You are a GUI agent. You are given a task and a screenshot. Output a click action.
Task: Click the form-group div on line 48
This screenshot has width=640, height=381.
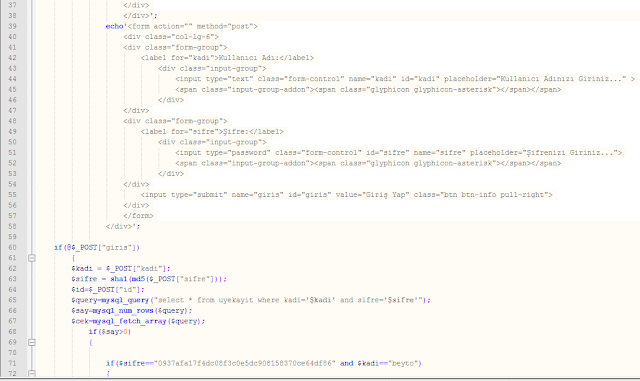coord(175,121)
